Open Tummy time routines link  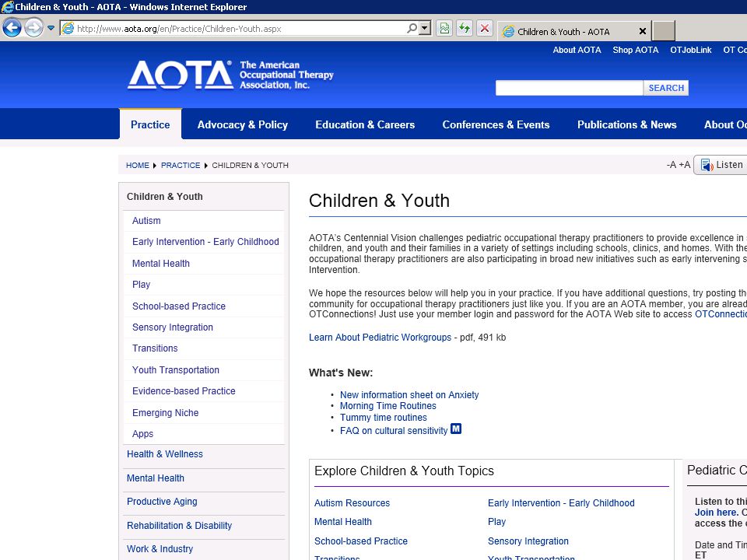(383, 418)
